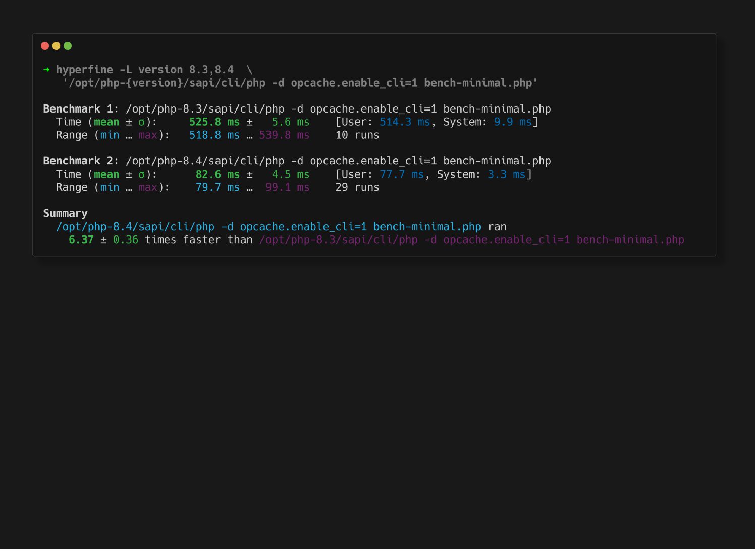Select the quoted '/opt/php-{version}/sapi/cli/php' command line
Screen dimensions: 756x551
300,83
